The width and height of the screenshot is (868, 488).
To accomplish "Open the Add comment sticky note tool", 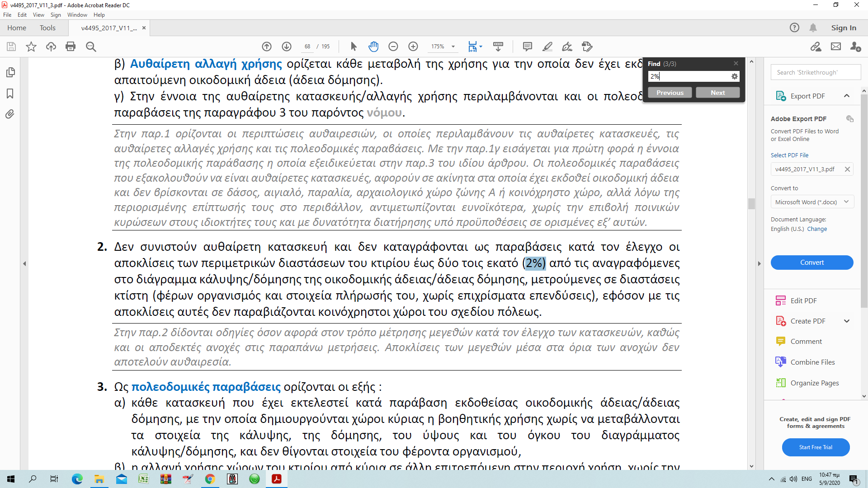I will (x=527, y=47).
